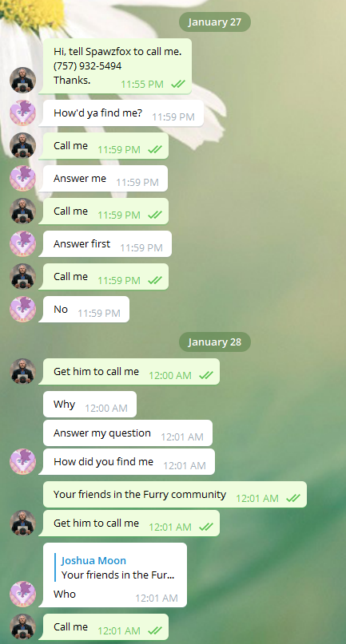
Task: Click the purple avatar beside the "No" message
Action: point(22,310)
